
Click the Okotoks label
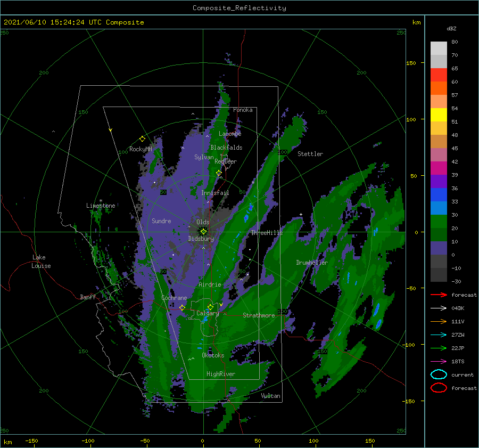point(213,355)
